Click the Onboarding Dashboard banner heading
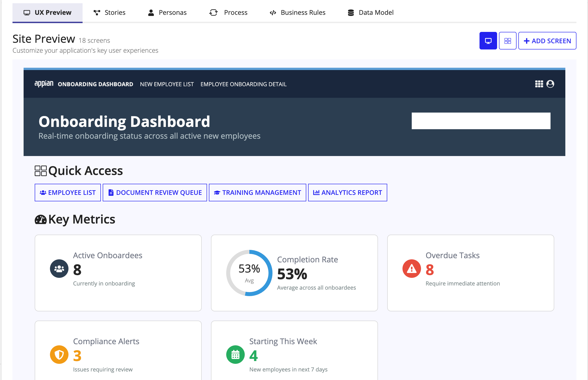588x380 pixels. (x=124, y=122)
